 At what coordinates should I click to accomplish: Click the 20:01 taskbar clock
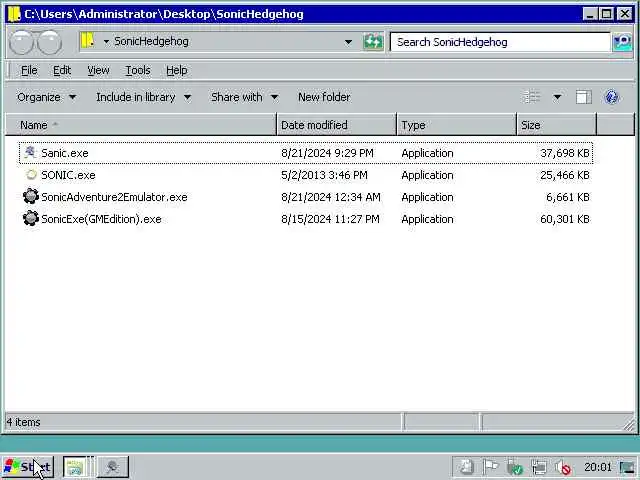pos(598,467)
